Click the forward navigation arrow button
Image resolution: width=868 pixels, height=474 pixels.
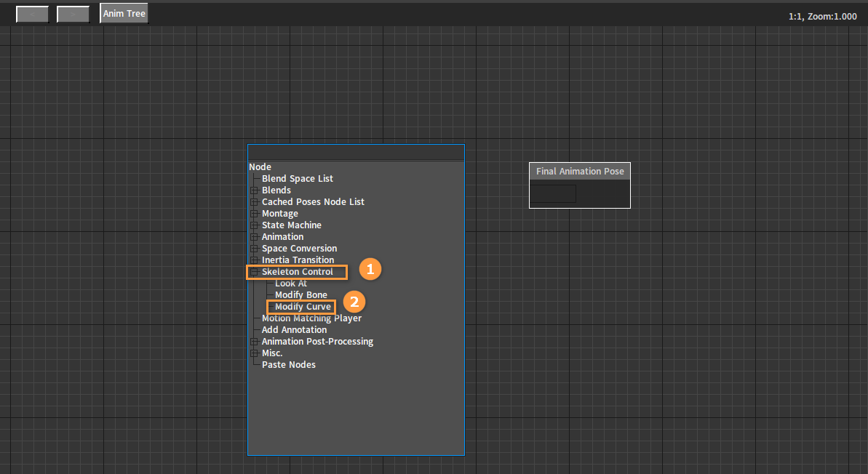[x=73, y=14]
